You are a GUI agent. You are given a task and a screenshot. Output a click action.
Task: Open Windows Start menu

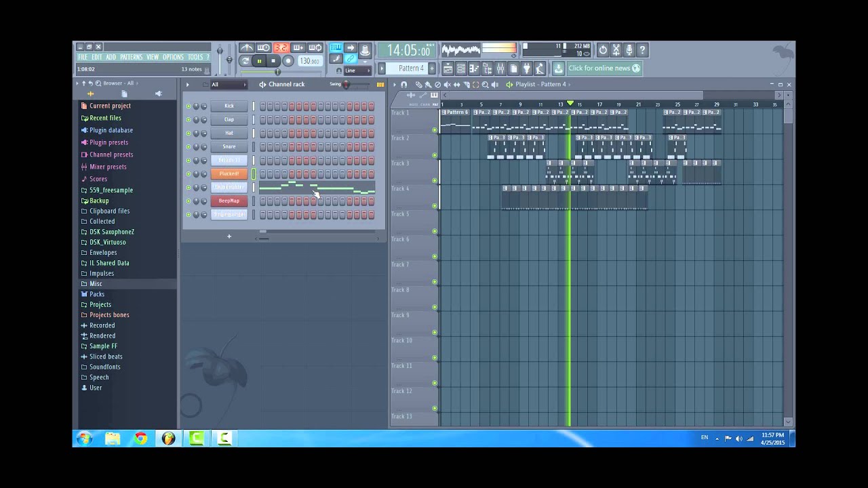[84, 439]
